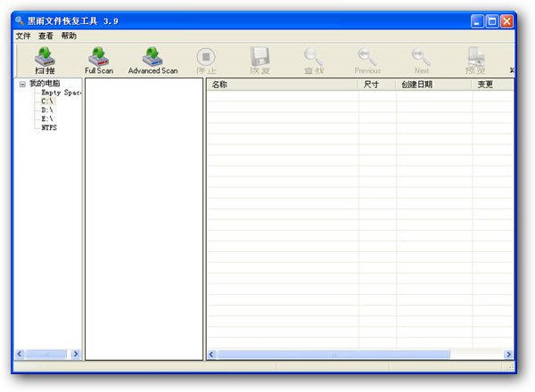Select the D:\ drive
The height and width of the screenshot is (392, 535).
[x=47, y=110]
